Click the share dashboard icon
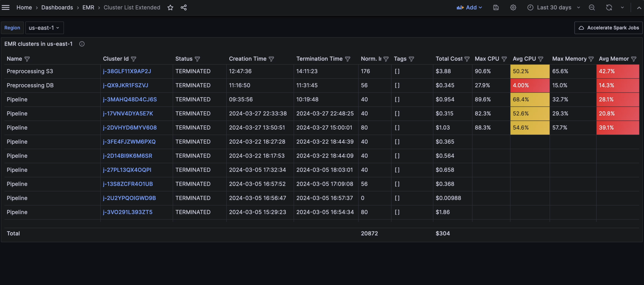Image resolution: width=644 pixels, height=285 pixels. [184, 7]
